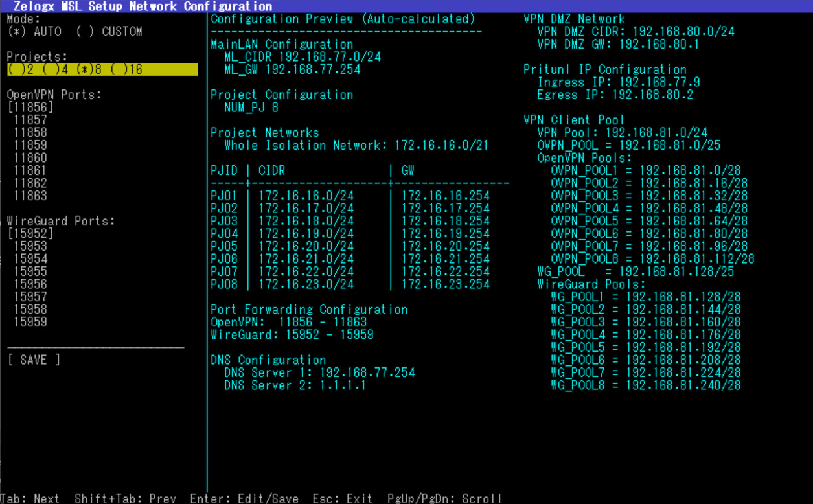
Task: Click DNS Server 1 192.168.77.254 line
Action: pos(319,372)
